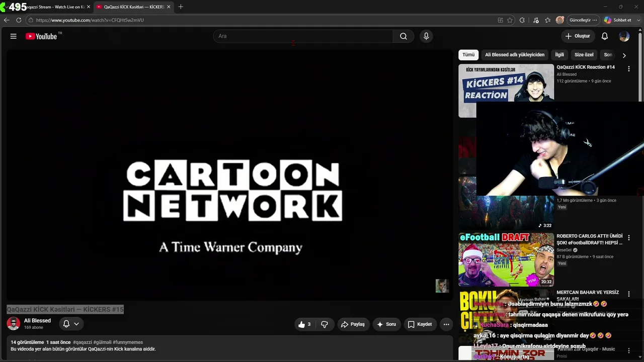This screenshot has width=644, height=362.
Task: Open ROBERTO CARLOS ATTI video title
Action: coord(590,239)
